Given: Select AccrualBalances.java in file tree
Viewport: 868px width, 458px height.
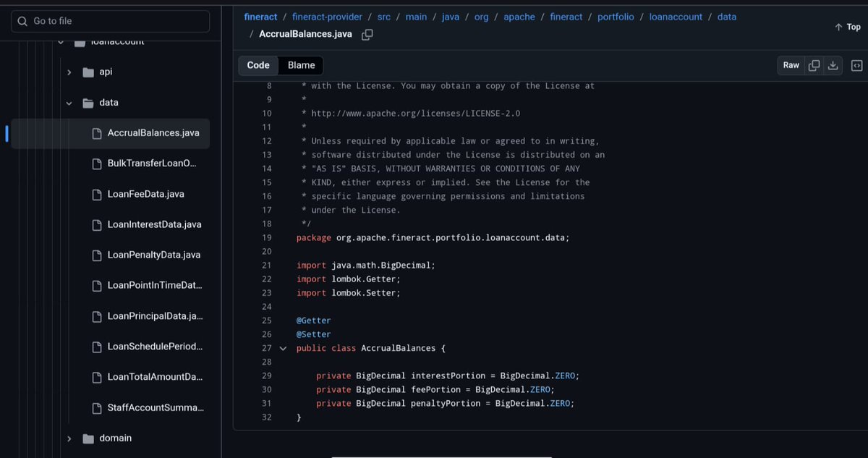Looking at the screenshot, I should tap(110, 133).
